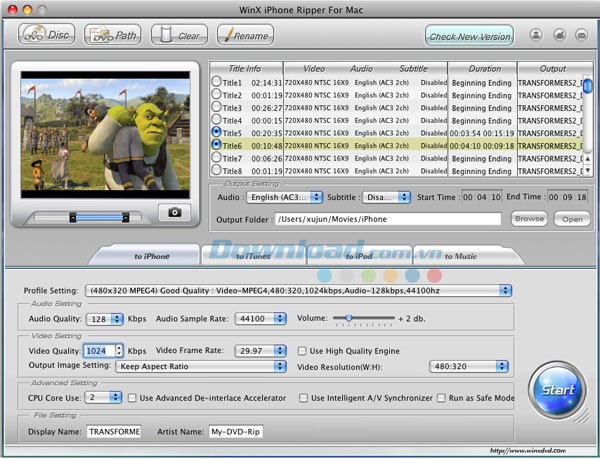Toggle Run as Safe Mode checkbox
Viewport: 600px width, 459px height.
pos(443,398)
